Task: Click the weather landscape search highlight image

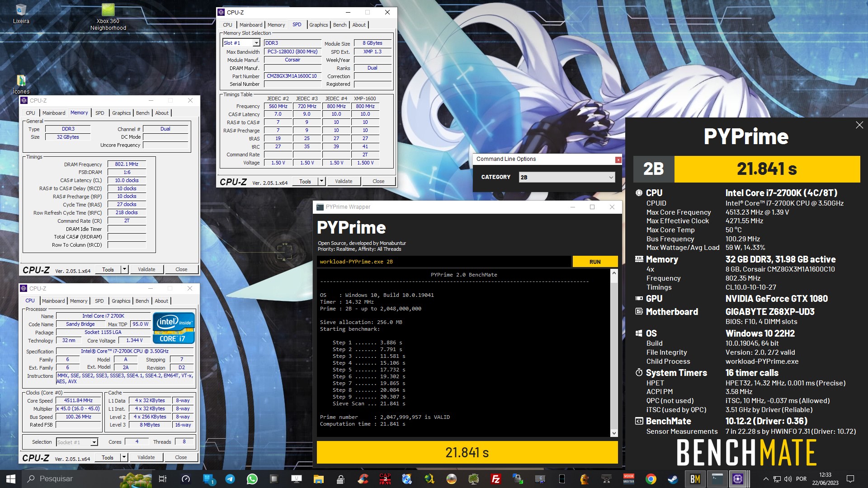Action: 136,479
